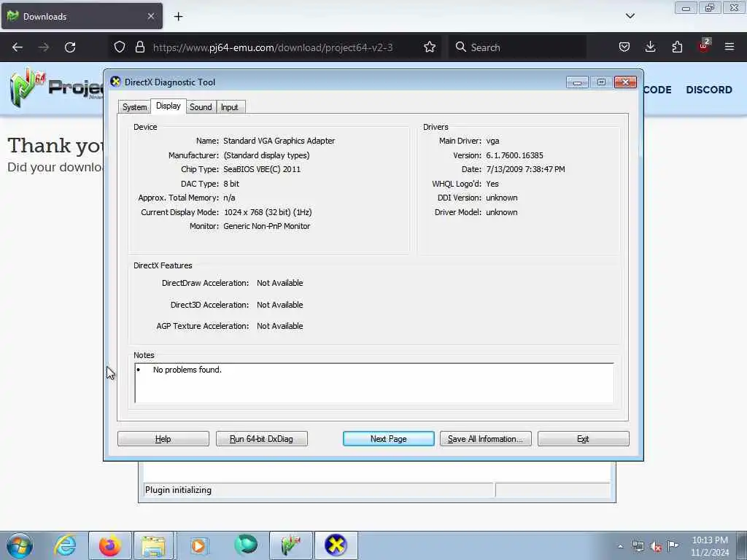
Task: Focus the Firefox Search box
Action: tap(517, 47)
